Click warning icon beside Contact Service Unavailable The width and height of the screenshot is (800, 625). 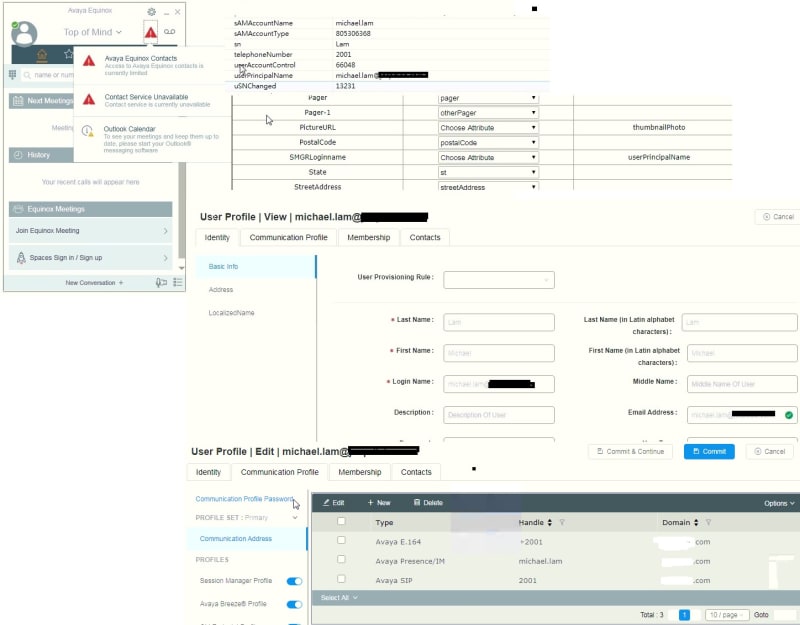(89, 99)
